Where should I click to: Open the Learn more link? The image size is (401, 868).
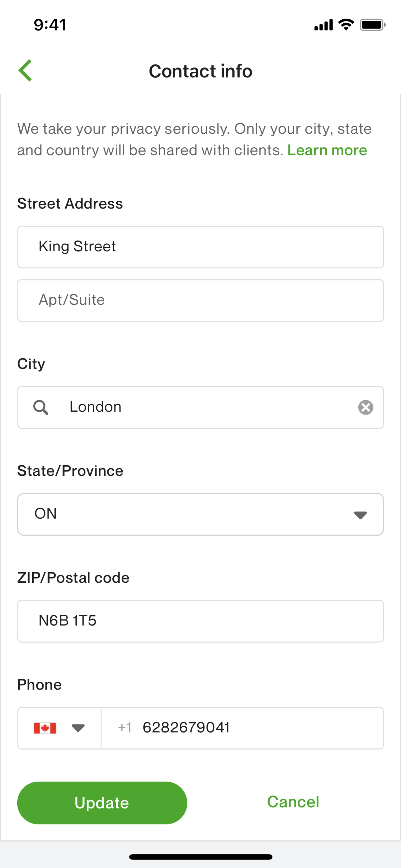tap(327, 150)
